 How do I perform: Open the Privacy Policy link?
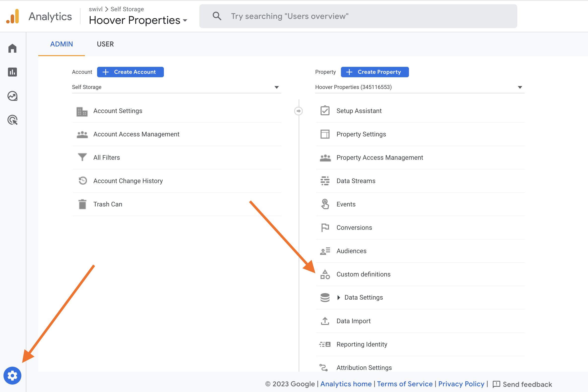pos(461,384)
